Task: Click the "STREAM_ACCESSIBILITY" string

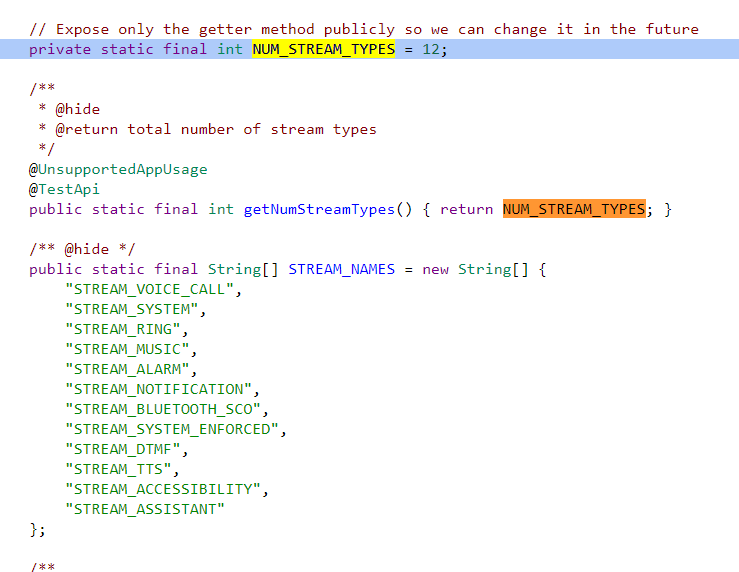Action: [163, 489]
